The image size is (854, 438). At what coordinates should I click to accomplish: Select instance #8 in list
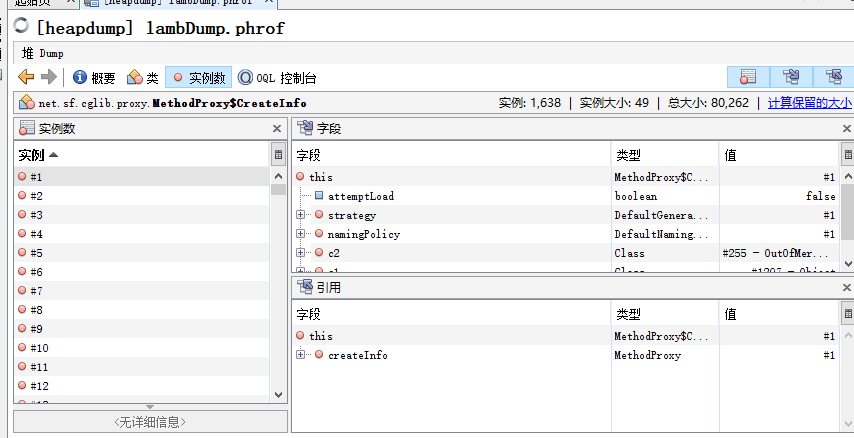pyautogui.click(x=142, y=310)
